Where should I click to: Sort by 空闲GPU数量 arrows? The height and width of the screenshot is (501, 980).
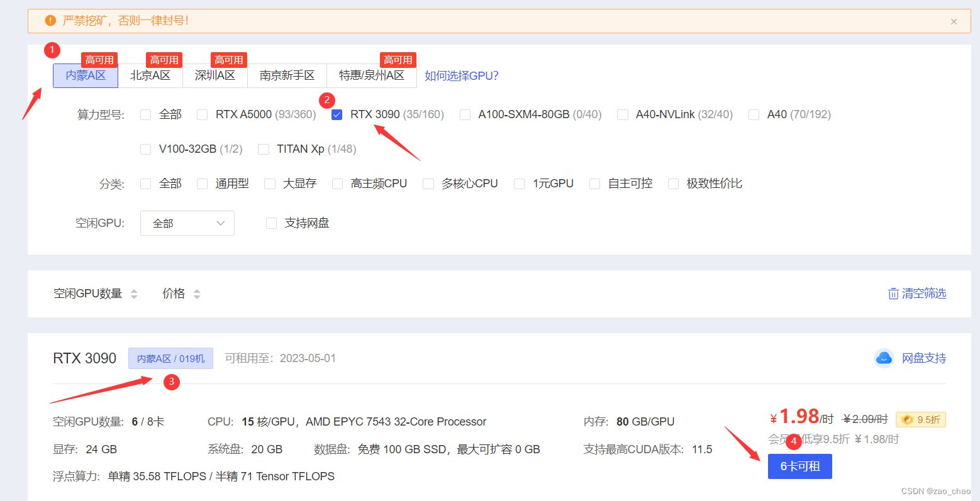[x=134, y=294]
